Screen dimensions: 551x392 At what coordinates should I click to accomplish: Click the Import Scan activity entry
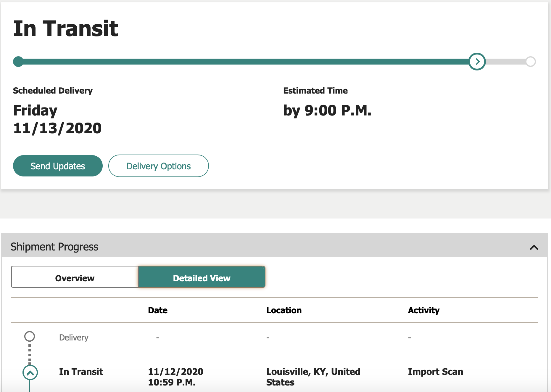click(x=435, y=372)
